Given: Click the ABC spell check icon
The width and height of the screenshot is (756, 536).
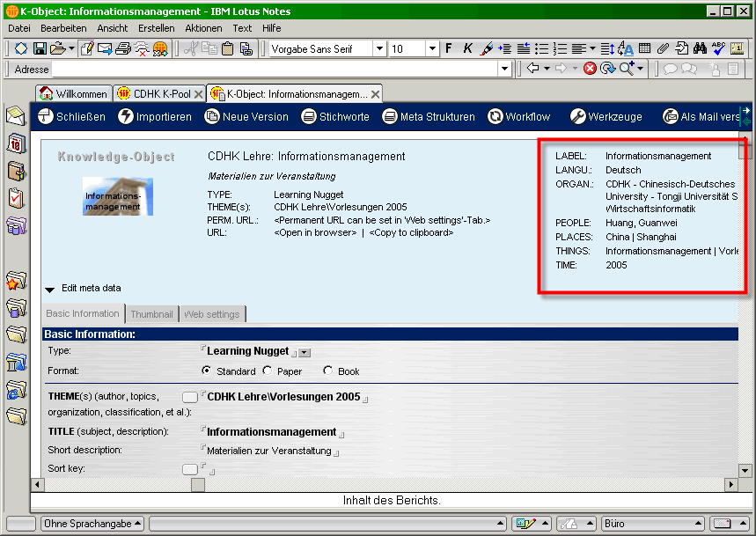Looking at the screenshot, I should [718, 48].
